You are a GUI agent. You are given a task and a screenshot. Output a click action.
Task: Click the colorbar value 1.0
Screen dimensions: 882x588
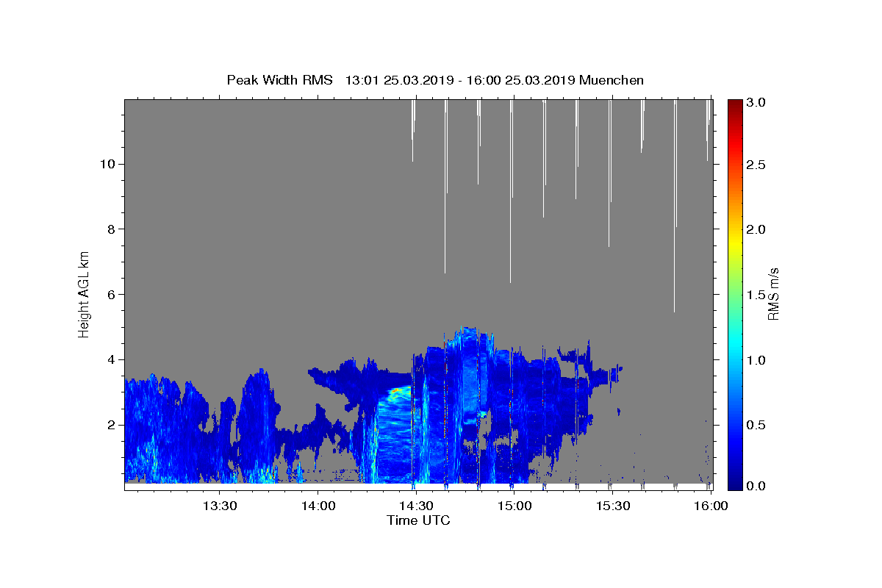(756, 360)
